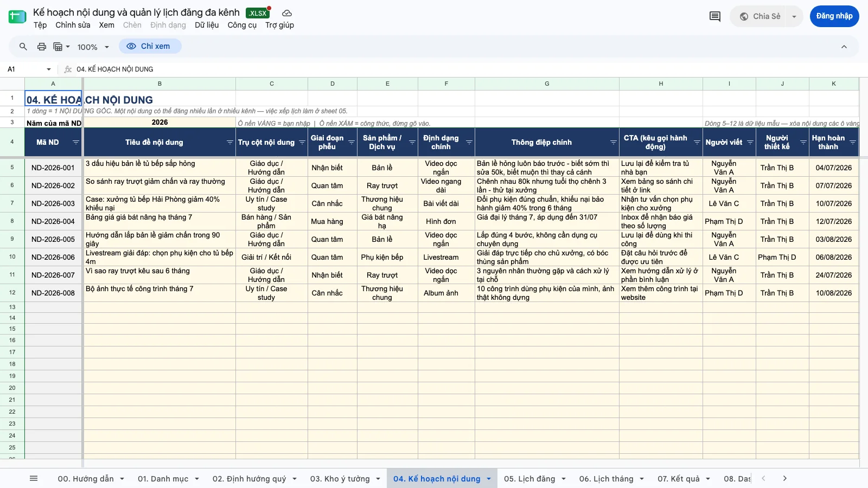Screen dimensions: 868x488
Task: Open filter for Người thiết kế column
Action: (x=803, y=142)
